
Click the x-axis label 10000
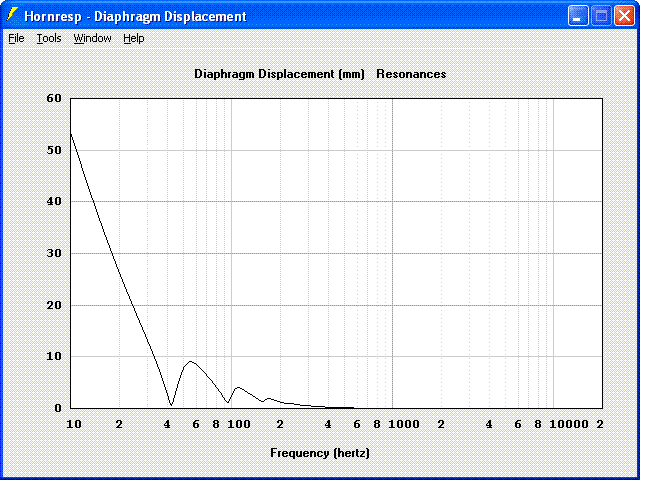569,424
